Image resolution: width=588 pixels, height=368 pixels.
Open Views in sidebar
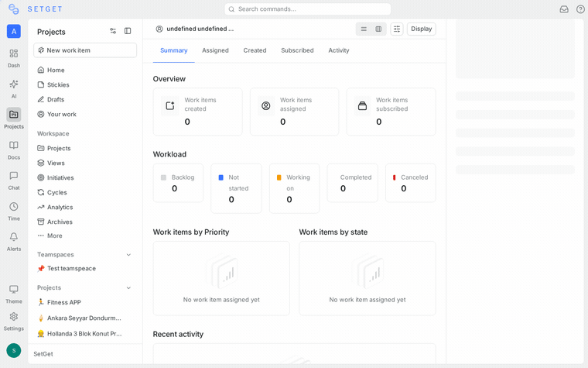point(85,163)
